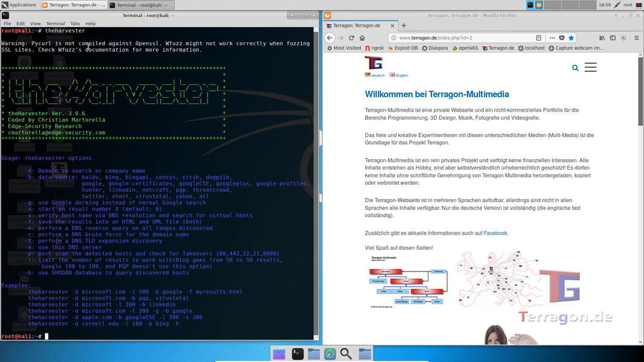Open the terminal Edit menu
This screenshot has width=644, height=362.
click(21, 24)
